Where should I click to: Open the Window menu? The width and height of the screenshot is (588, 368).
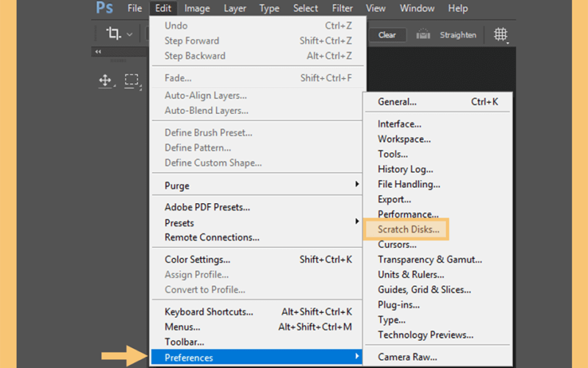pyautogui.click(x=417, y=8)
